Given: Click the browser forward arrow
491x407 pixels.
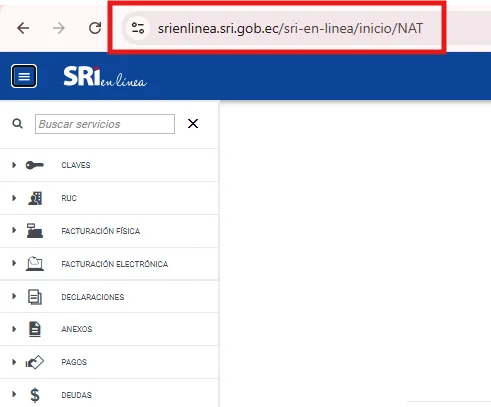Looking at the screenshot, I should pos(59,28).
